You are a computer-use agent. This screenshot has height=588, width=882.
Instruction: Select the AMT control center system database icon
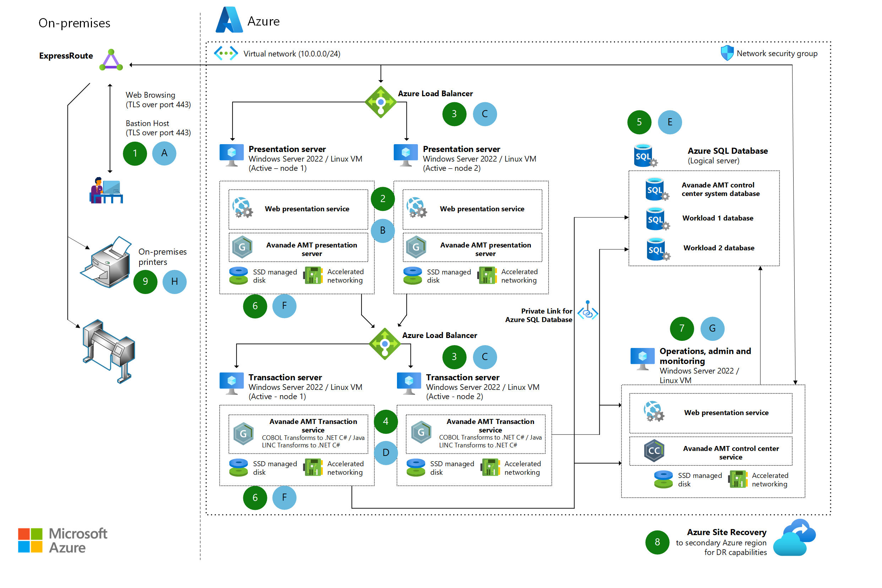(657, 189)
